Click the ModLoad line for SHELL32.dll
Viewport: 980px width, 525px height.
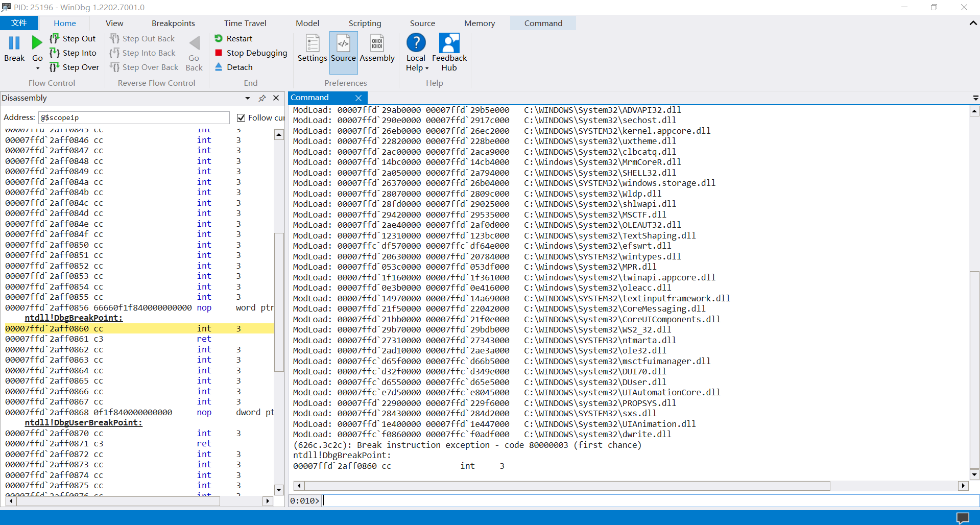[484, 173]
